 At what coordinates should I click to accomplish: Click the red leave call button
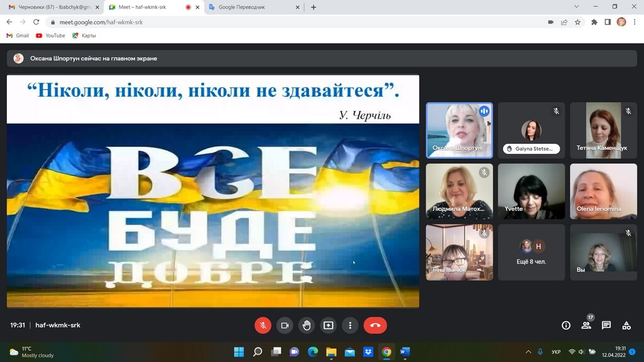click(x=375, y=326)
